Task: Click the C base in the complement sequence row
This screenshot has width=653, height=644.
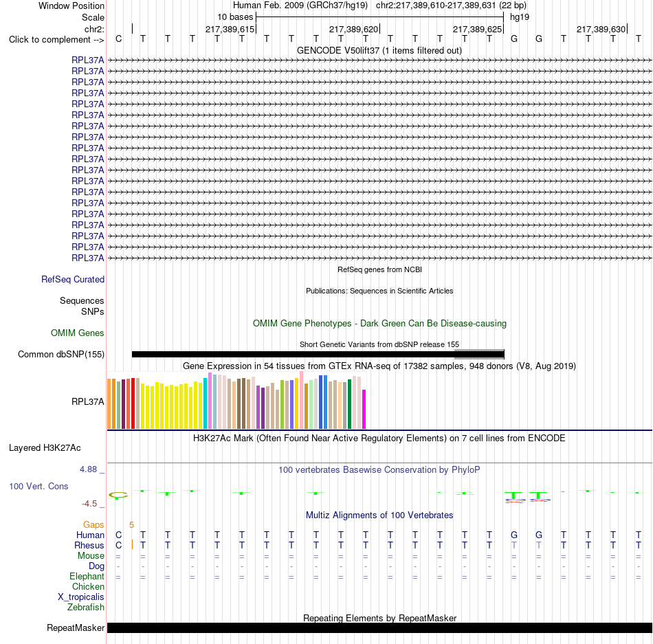Action: (119, 38)
